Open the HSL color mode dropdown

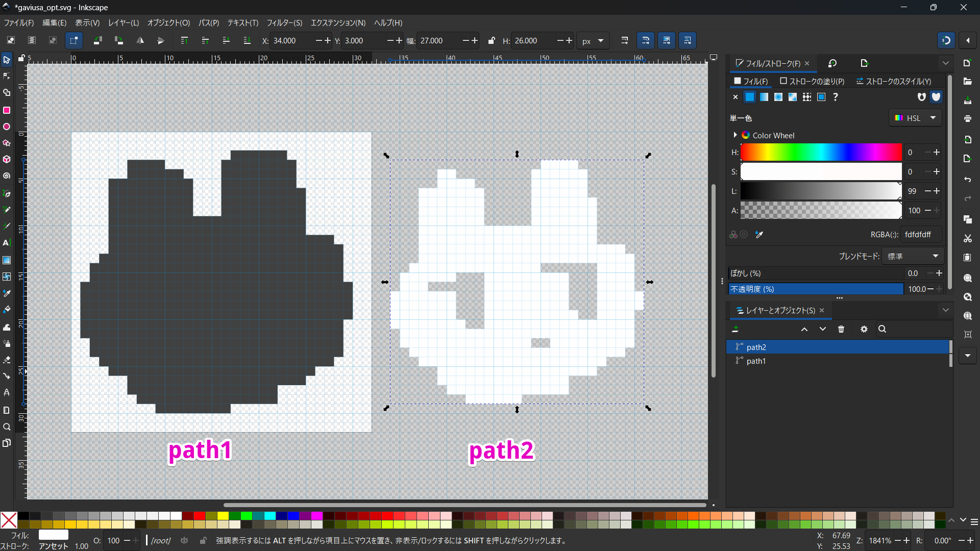916,118
